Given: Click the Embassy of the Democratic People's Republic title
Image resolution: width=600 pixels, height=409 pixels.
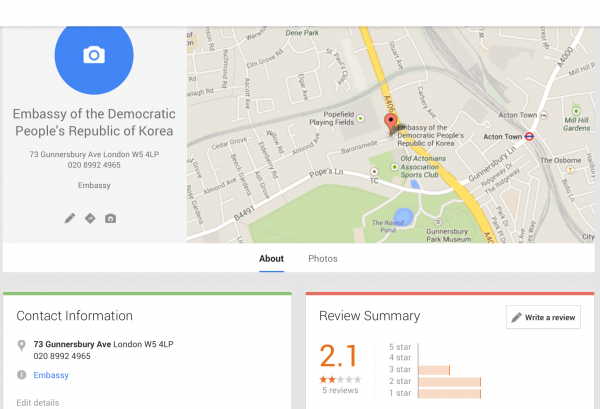Looking at the screenshot, I should coord(94,122).
